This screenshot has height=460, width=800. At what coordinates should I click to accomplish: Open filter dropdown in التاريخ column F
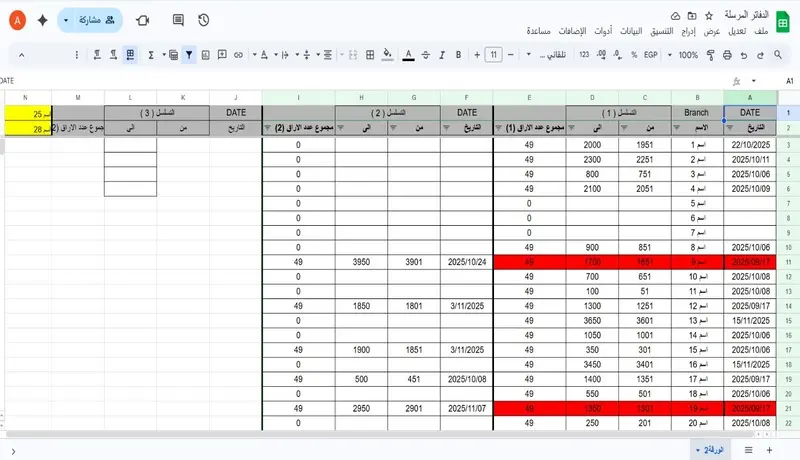click(446, 127)
